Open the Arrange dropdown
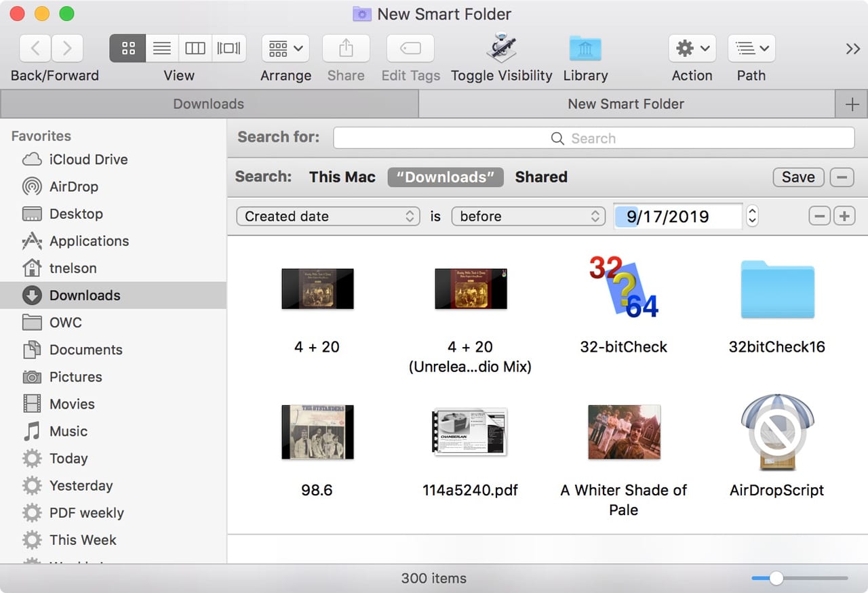The width and height of the screenshot is (868, 593). 285,48
